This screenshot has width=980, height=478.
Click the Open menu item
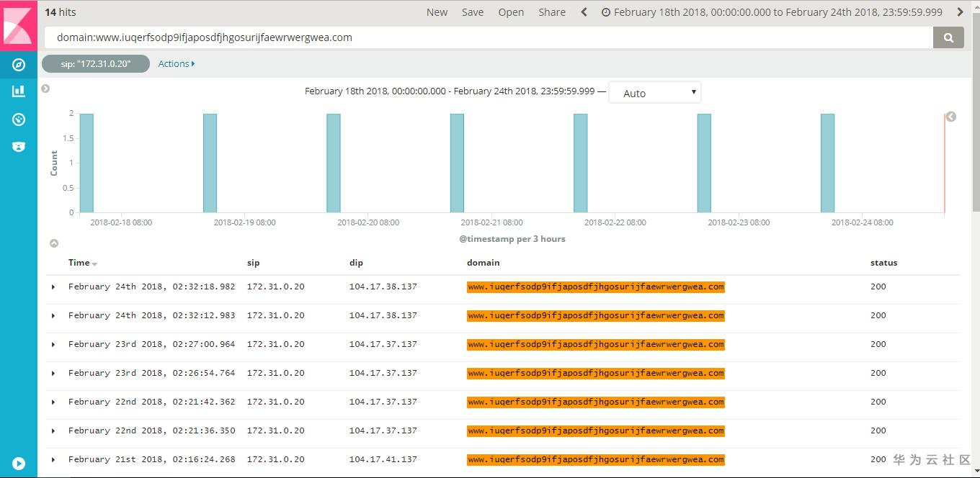[x=511, y=12]
